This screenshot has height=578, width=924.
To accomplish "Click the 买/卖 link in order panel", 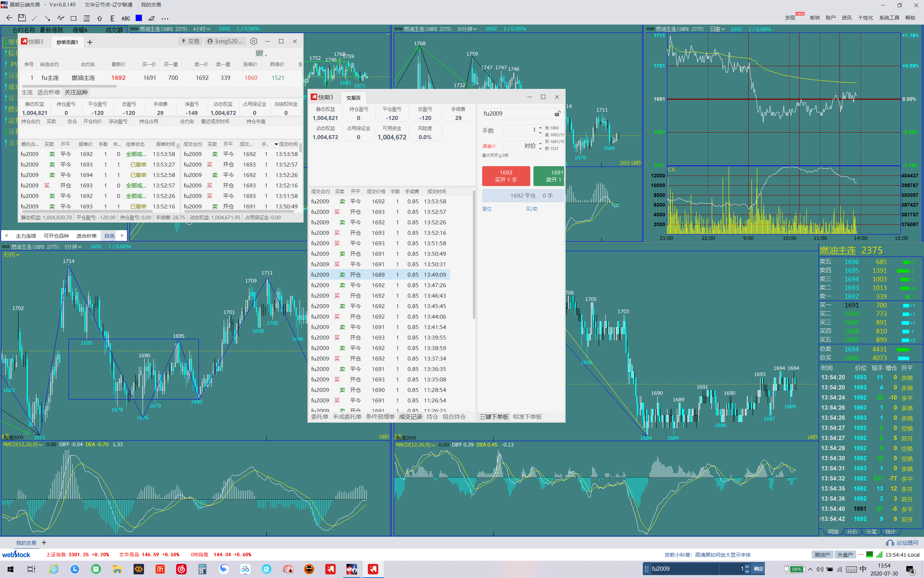I will (x=532, y=209).
